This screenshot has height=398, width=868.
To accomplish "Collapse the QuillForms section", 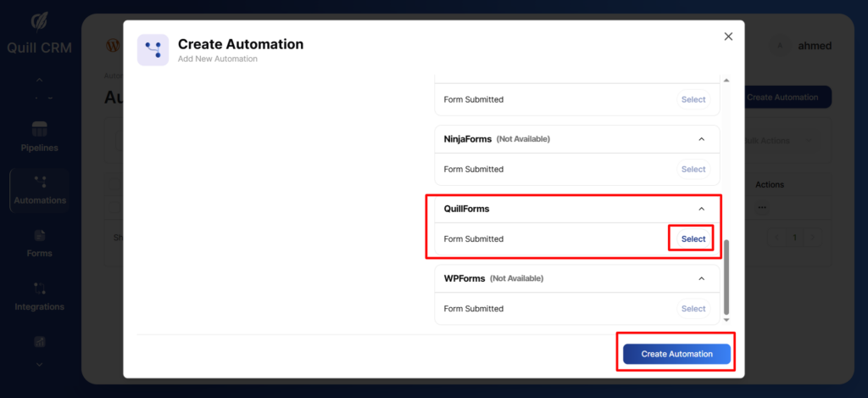I will pos(701,209).
